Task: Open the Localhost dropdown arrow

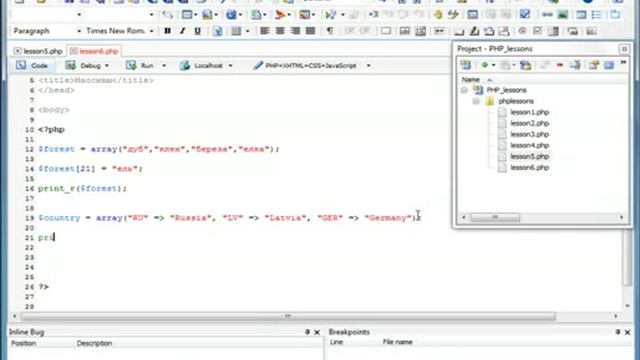Action: coord(231,66)
